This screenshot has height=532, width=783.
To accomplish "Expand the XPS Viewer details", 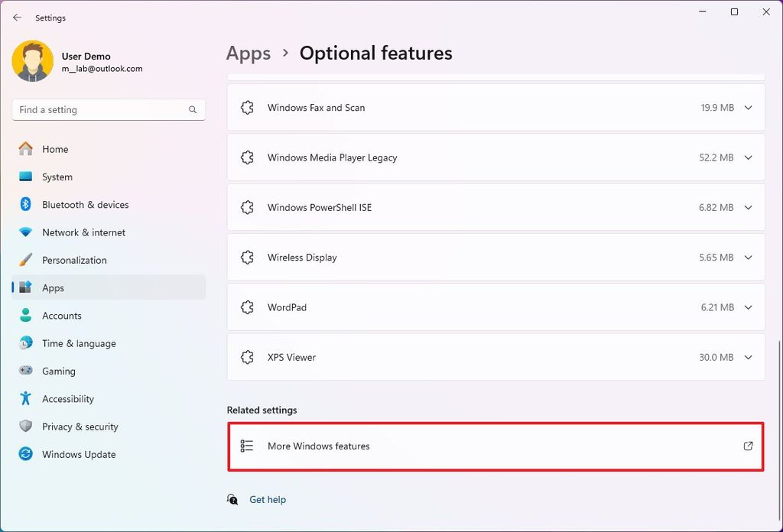I will coord(749,356).
